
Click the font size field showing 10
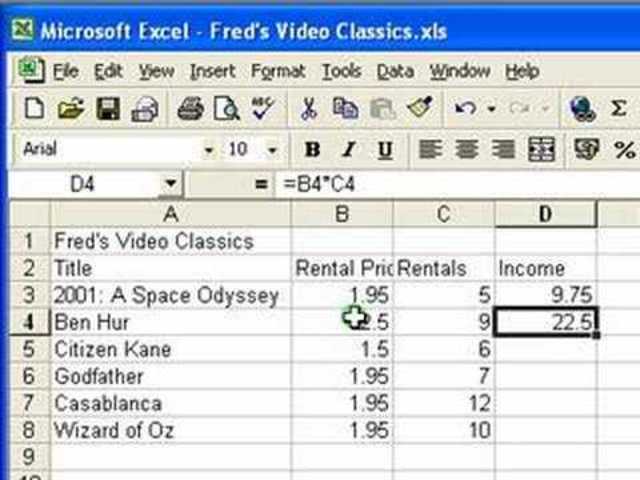pos(242,149)
